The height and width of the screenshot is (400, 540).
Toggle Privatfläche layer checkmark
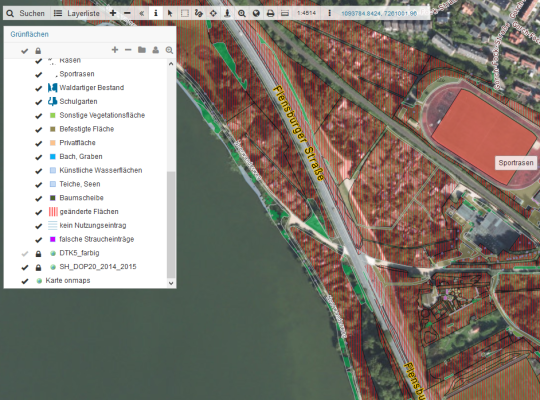[39, 143]
